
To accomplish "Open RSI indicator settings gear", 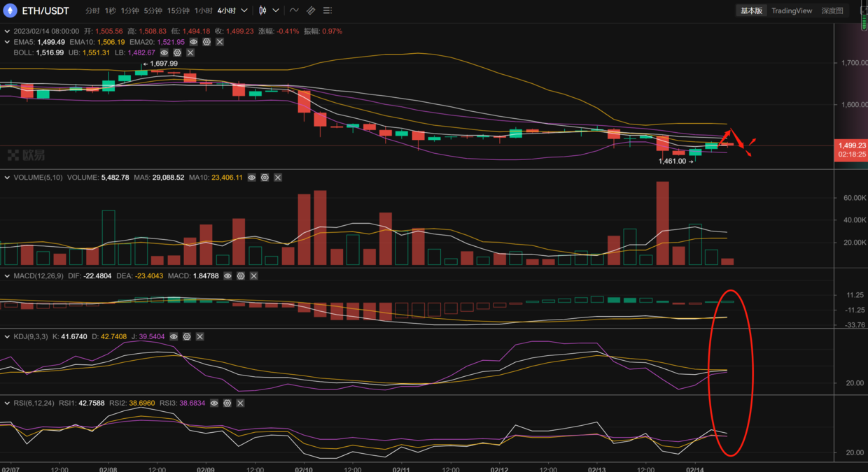I will pos(227,403).
